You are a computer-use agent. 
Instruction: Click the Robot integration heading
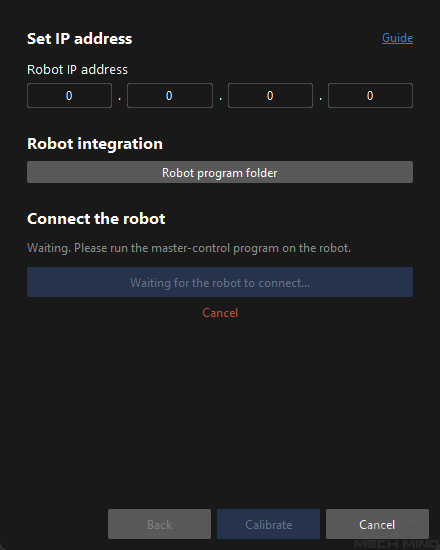coord(95,144)
